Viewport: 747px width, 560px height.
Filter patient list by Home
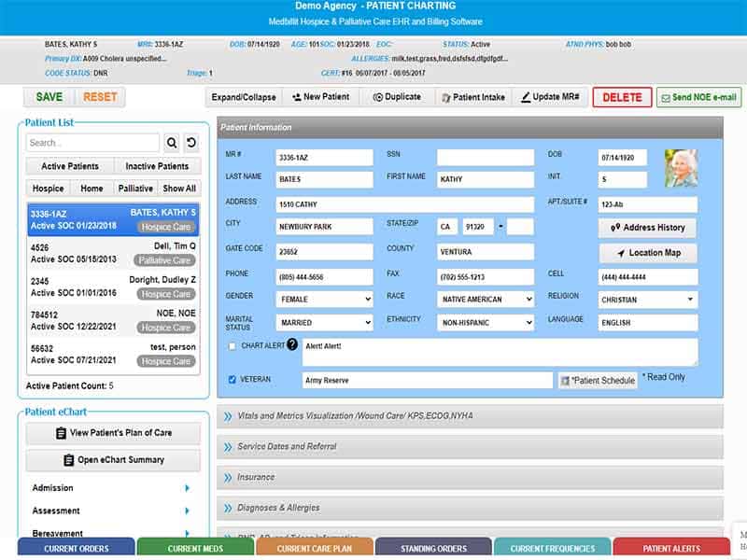click(92, 189)
